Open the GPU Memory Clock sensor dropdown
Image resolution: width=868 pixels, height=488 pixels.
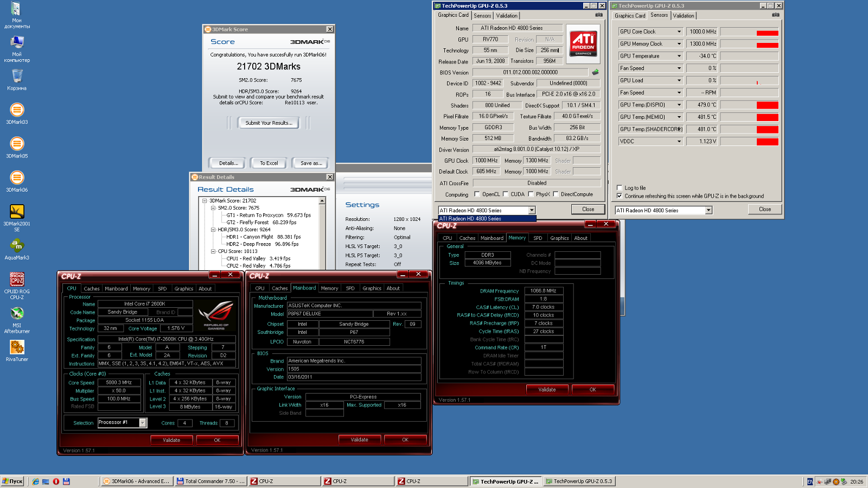pos(679,44)
